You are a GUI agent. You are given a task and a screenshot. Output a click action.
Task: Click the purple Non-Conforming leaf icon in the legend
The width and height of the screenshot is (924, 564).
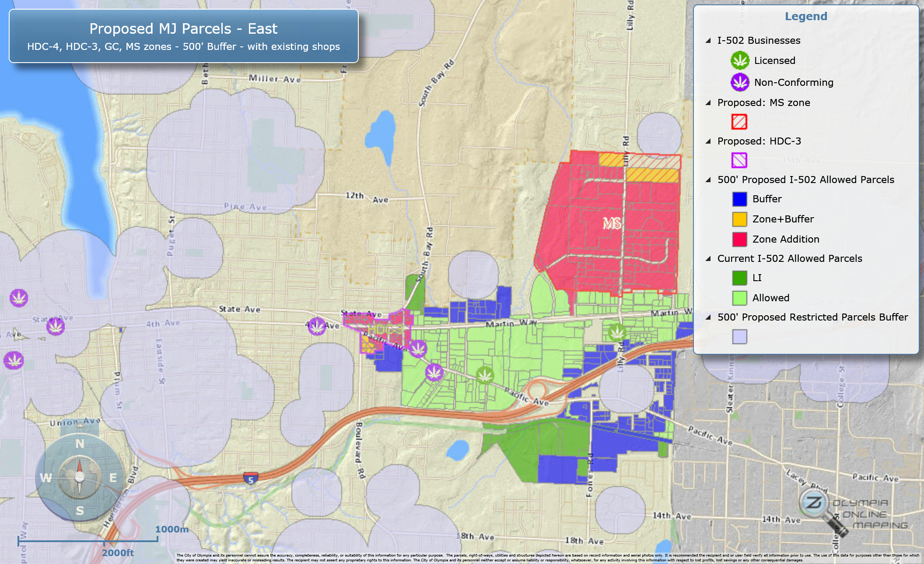740,82
